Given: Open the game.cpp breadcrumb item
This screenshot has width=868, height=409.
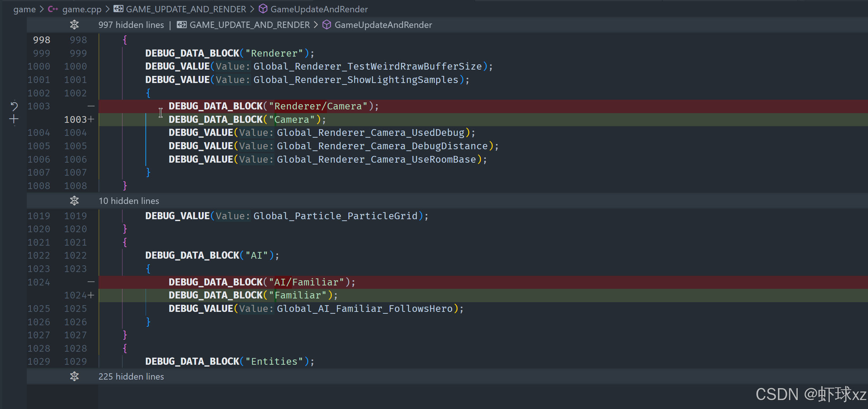Looking at the screenshot, I should (x=82, y=9).
